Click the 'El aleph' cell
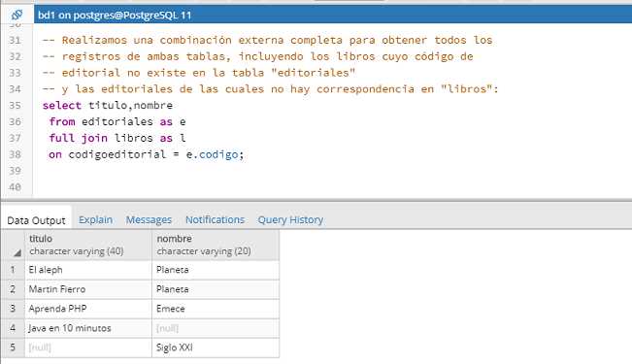Screen dimensions: 632x364 [88, 270]
